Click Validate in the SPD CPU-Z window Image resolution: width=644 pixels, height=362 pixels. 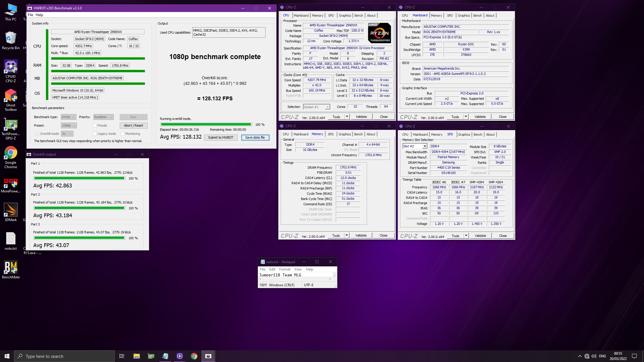[480, 236]
